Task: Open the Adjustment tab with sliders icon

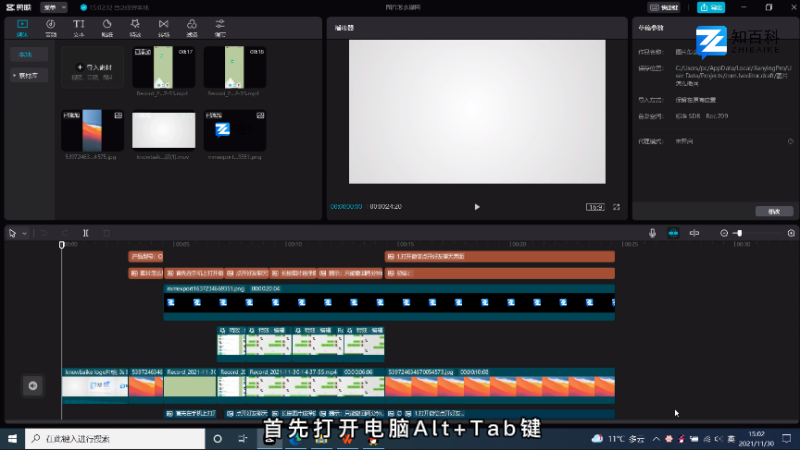Action: tap(220, 28)
